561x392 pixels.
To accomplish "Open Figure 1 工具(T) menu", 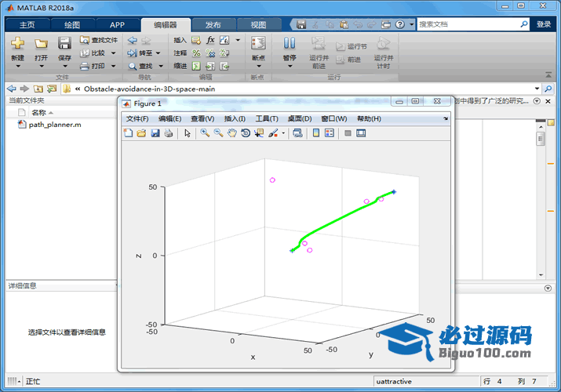I will tap(267, 118).
